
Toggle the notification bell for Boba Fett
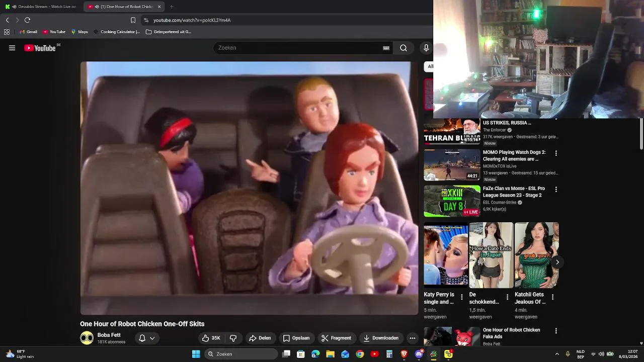pos(142,338)
